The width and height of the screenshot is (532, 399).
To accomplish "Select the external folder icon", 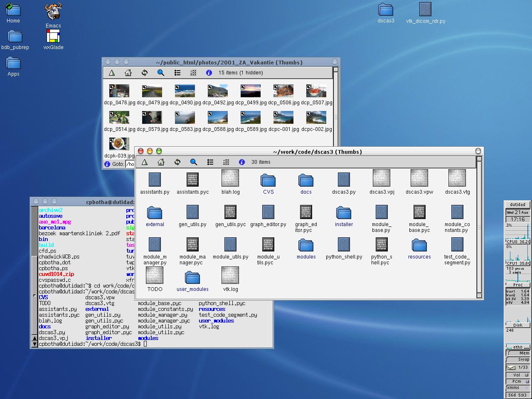I will [x=155, y=212].
